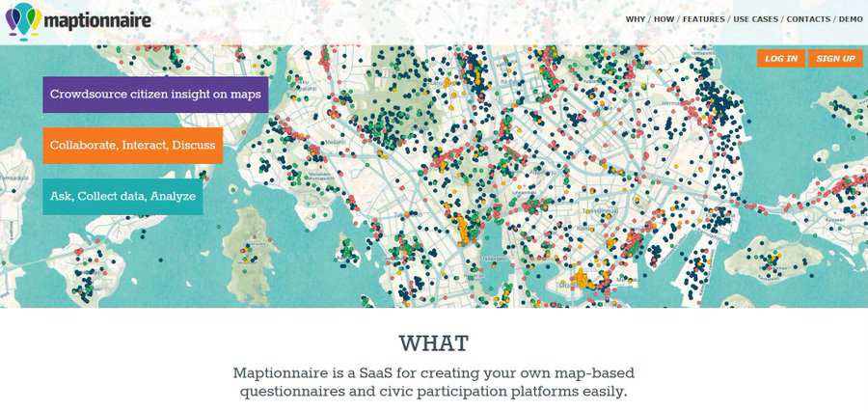The height and width of the screenshot is (411, 868).
Task: Select the purple Crowdsource citizen insight banner
Action: (x=155, y=95)
